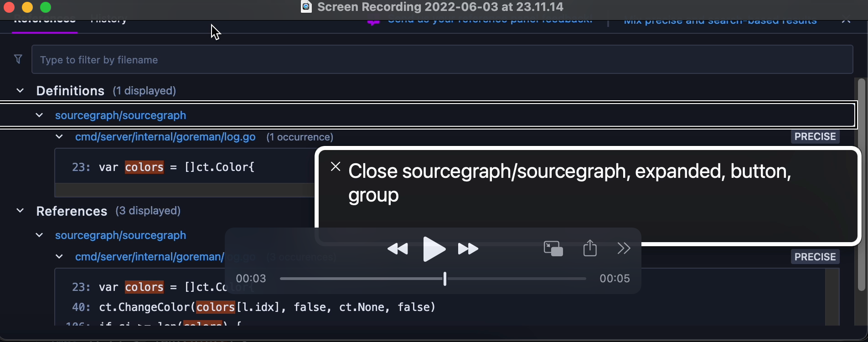This screenshot has height=342, width=868.
Task: Click PRECISE badge in References
Action: click(815, 257)
